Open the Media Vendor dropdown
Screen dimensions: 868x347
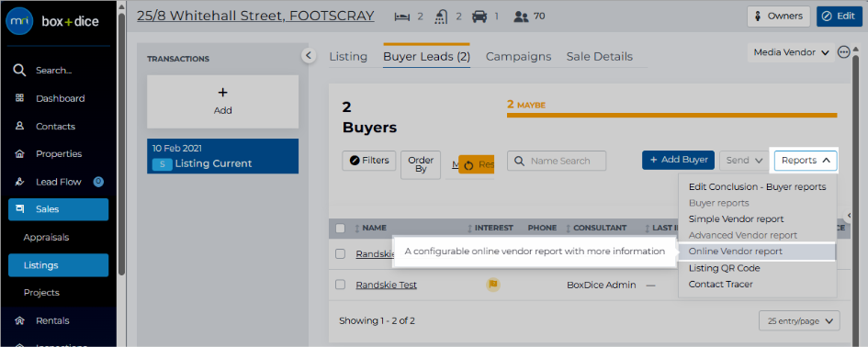[791, 52]
